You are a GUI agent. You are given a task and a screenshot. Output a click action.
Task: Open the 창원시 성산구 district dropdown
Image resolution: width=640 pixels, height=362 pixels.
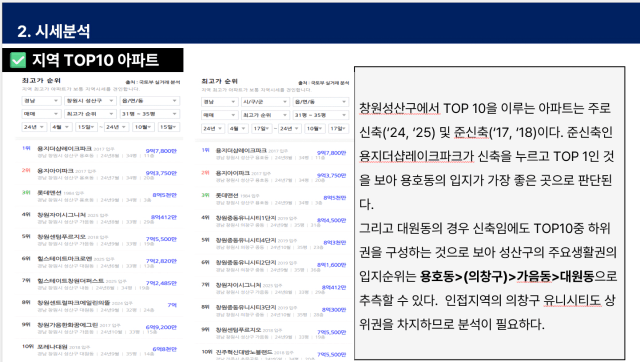point(90,101)
